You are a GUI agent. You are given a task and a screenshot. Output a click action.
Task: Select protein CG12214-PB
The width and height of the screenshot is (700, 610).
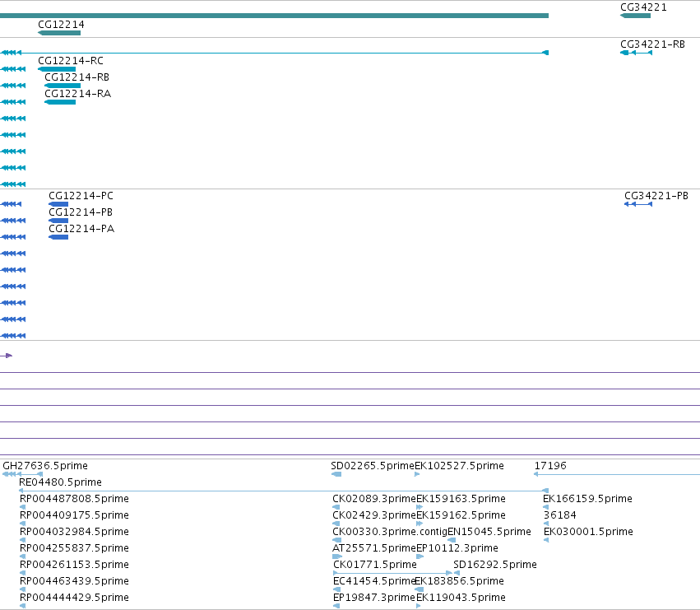(x=81, y=212)
